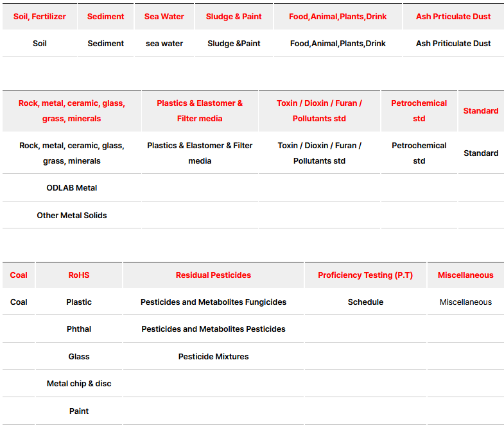The width and height of the screenshot is (504, 428).
Task: Click the black Soil link
Action: click(x=40, y=44)
